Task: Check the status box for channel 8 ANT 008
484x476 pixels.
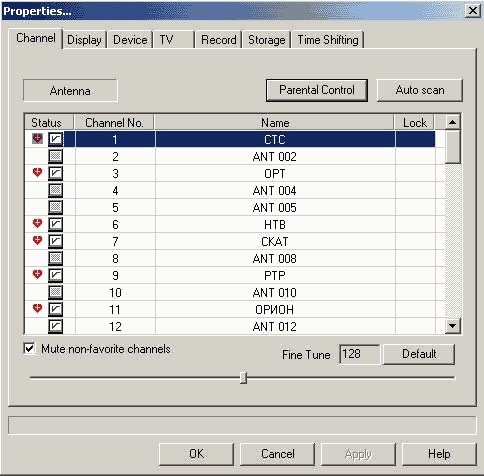Action: click(x=55, y=258)
